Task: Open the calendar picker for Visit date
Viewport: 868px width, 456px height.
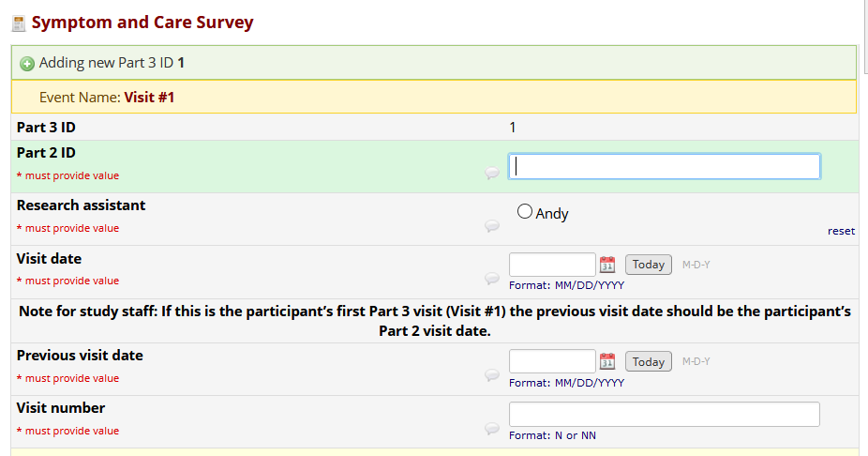Action: [607, 265]
